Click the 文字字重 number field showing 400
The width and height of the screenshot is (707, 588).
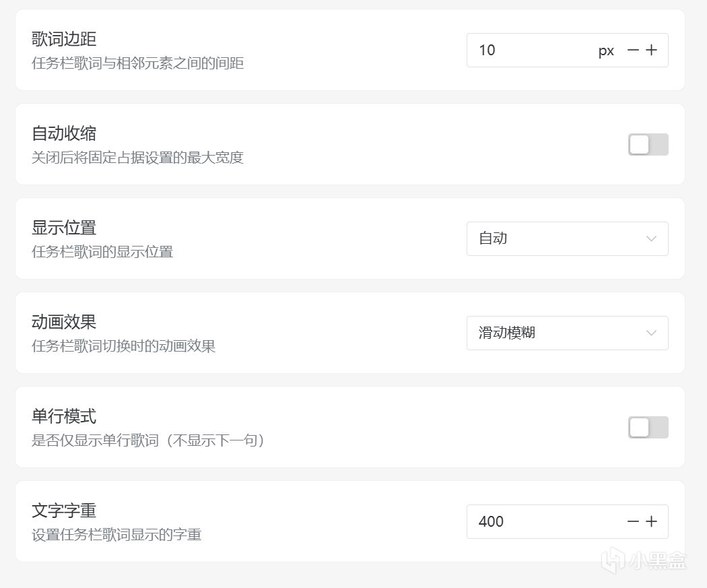point(539,522)
